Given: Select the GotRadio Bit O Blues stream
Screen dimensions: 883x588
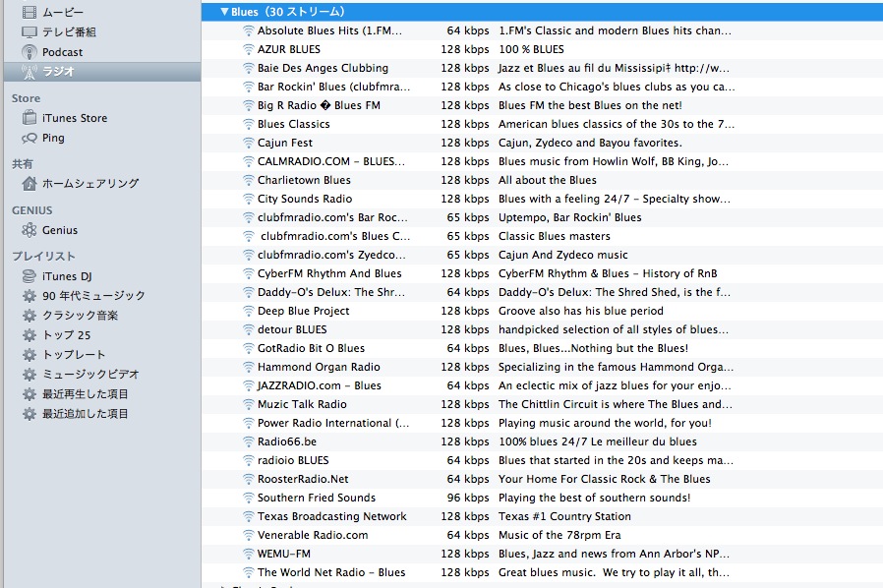Looking at the screenshot, I should [x=311, y=348].
